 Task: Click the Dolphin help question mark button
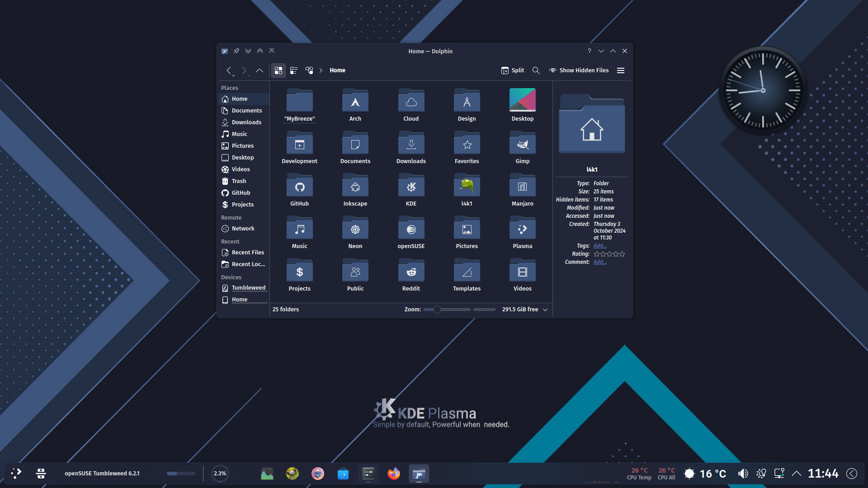[589, 51]
